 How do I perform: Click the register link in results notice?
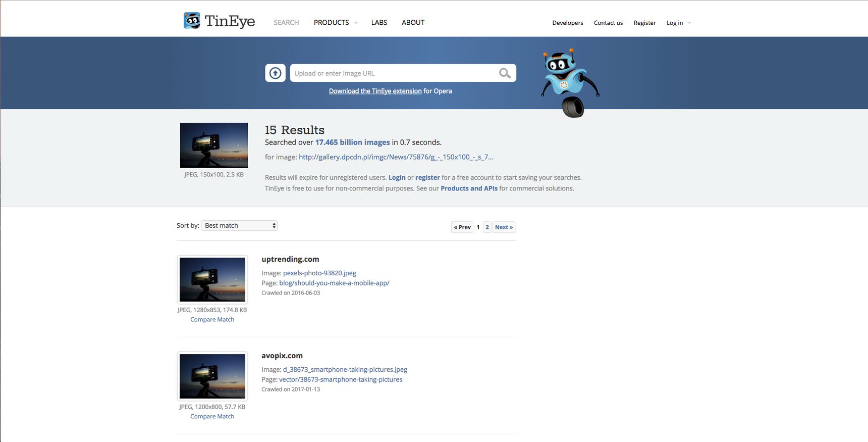click(427, 177)
